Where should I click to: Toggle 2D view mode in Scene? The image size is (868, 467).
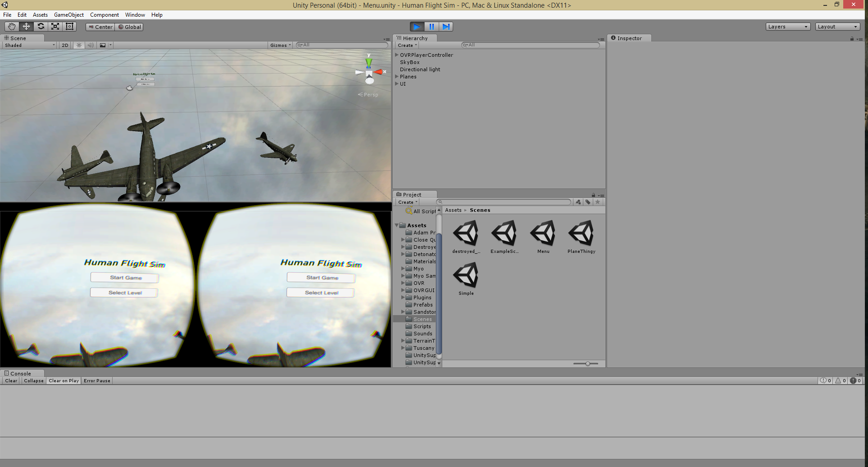(65, 45)
